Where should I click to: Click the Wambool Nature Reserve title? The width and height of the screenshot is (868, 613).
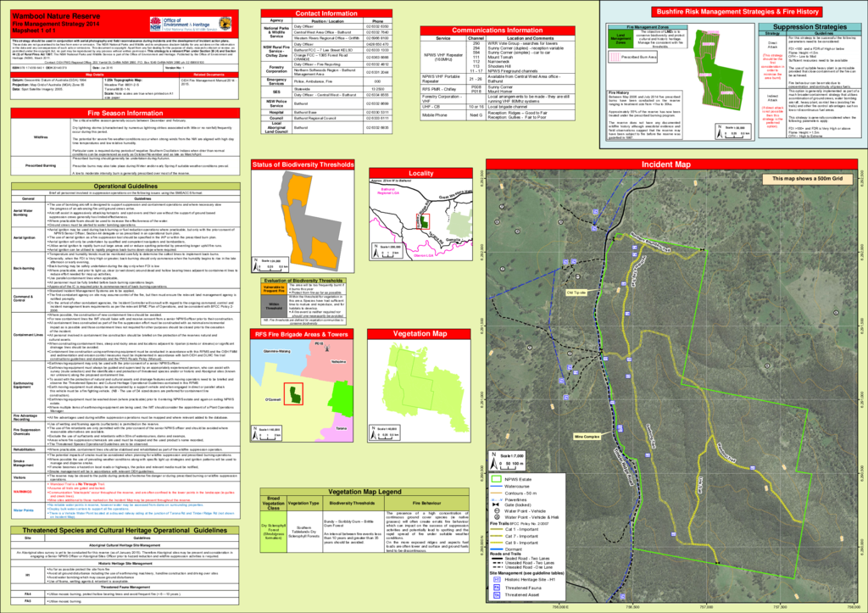pyautogui.click(x=57, y=17)
